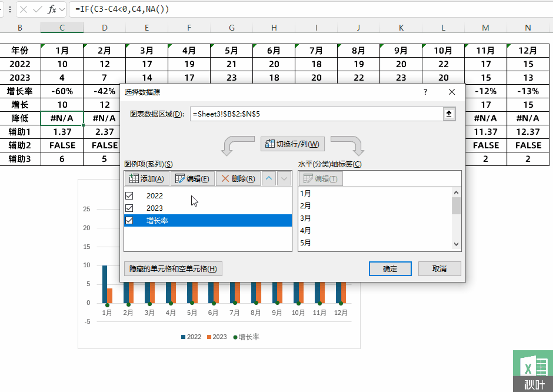Select 2月 in the axis labels list
This screenshot has width=553, height=392.
click(x=305, y=206)
